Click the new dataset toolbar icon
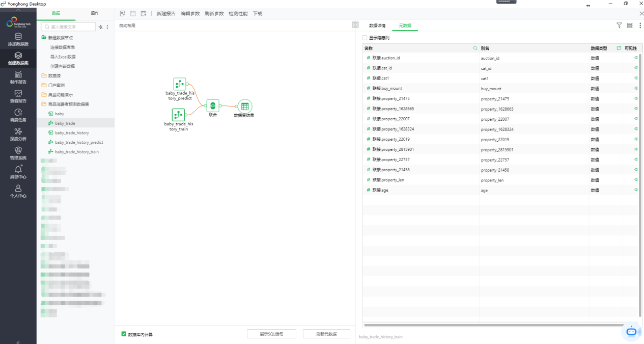 (122, 13)
